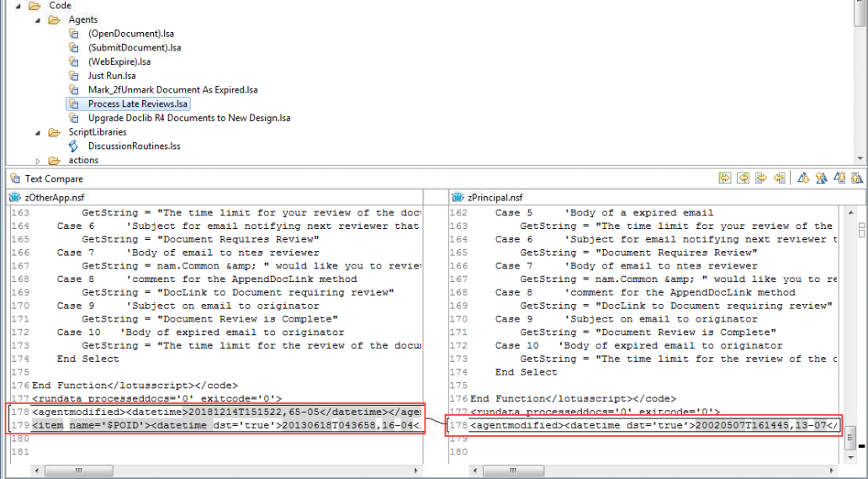Click the Agents folder icon

(x=54, y=19)
